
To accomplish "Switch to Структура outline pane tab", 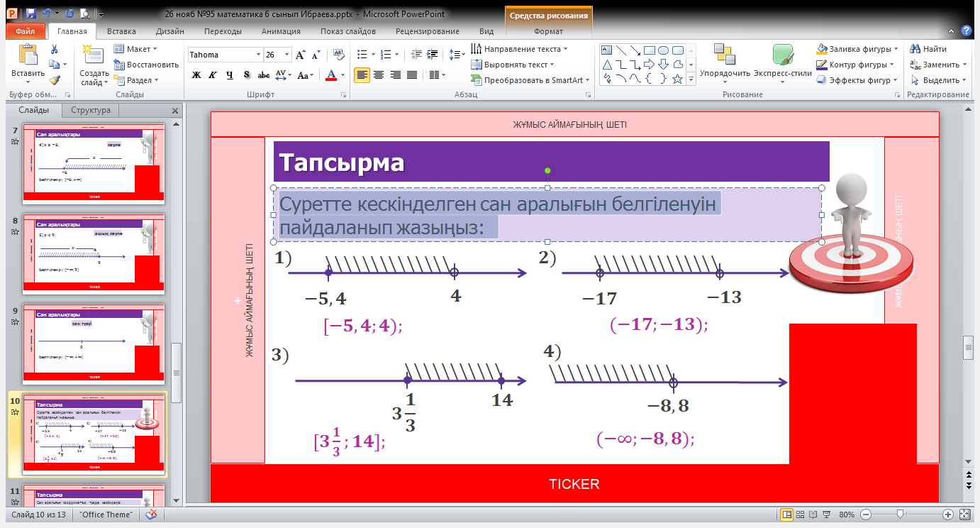I will click(x=91, y=110).
